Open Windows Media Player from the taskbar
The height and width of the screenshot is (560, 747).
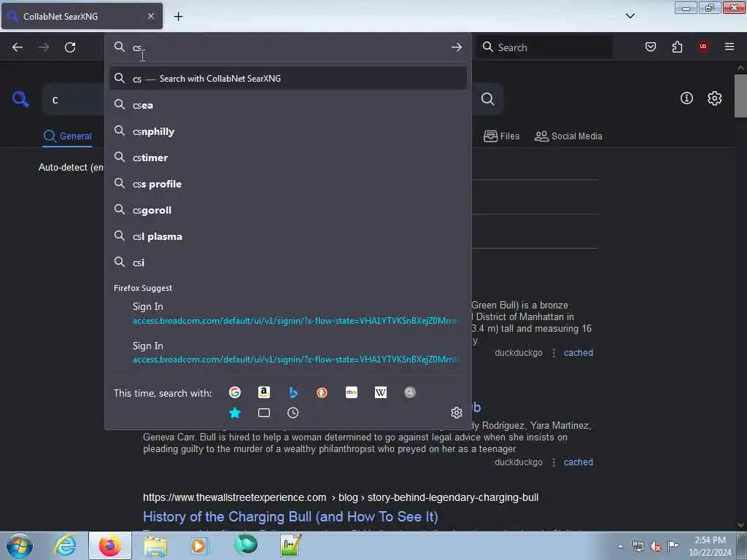pos(200,545)
